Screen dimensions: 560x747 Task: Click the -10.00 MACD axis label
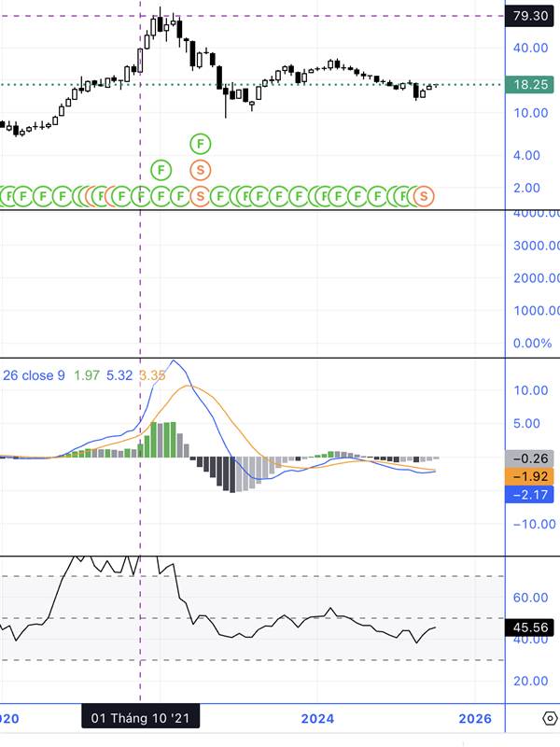[x=534, y=524]
